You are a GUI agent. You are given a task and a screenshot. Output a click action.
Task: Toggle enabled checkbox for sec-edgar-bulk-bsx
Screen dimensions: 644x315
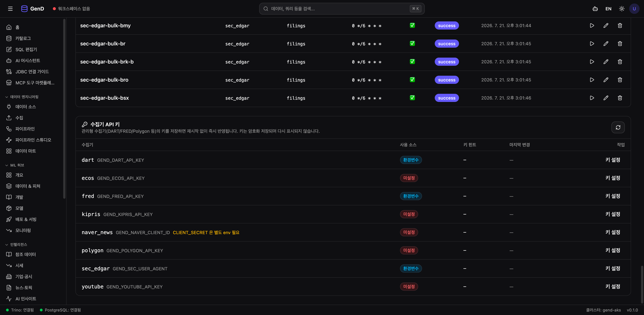pyautogui.click(x=412, y=98)
